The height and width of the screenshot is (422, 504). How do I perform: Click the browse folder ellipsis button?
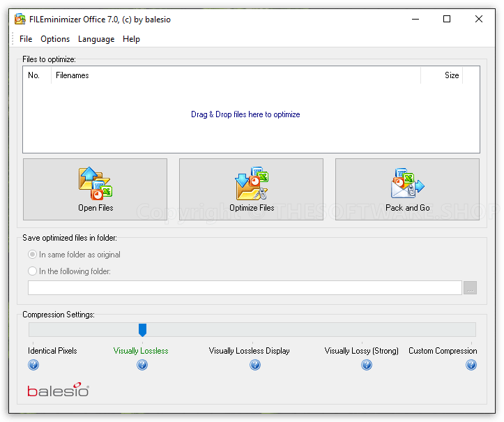tap(471, 287)
